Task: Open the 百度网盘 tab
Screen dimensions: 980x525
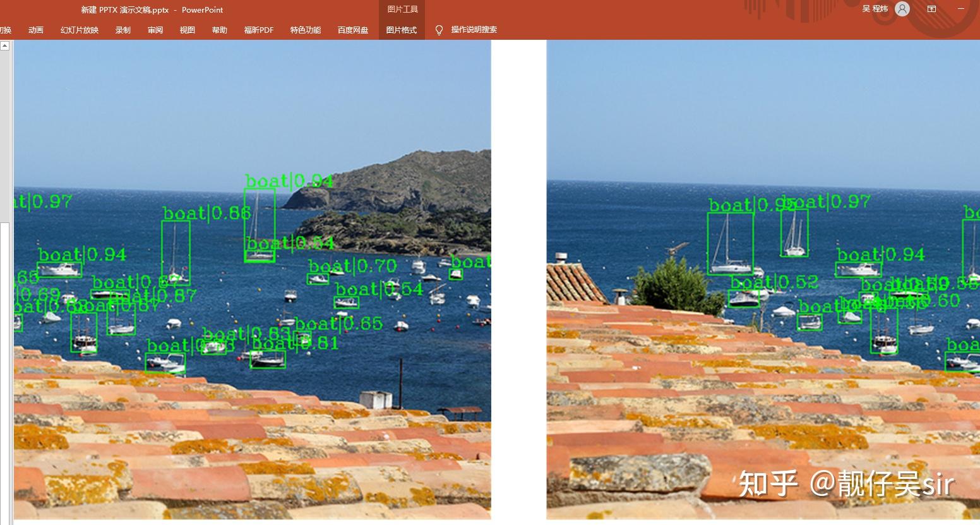Action: tap(353, 30)
